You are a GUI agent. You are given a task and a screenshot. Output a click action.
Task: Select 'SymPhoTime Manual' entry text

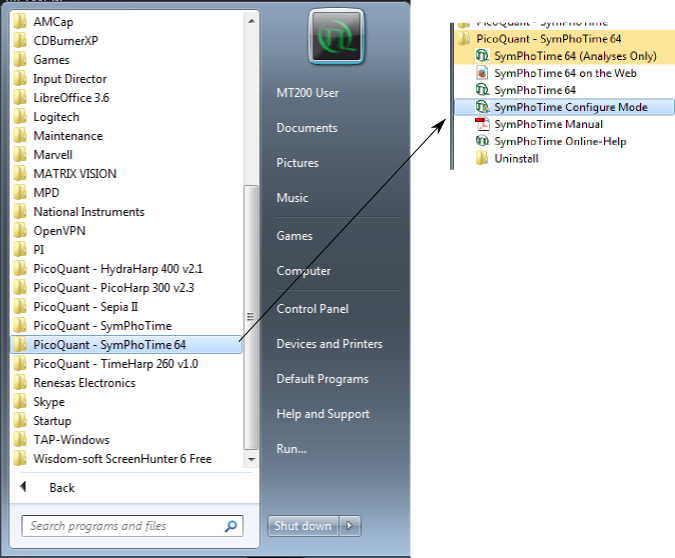click(548, 124)
